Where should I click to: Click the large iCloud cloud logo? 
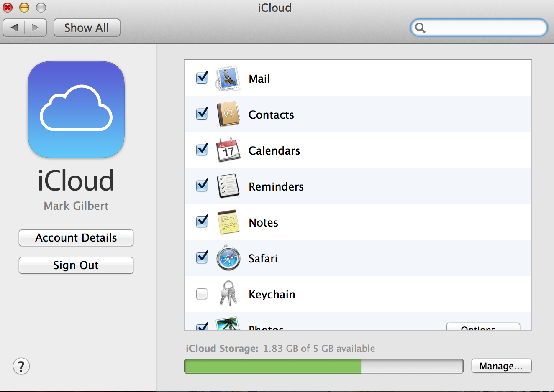point(76,109)
